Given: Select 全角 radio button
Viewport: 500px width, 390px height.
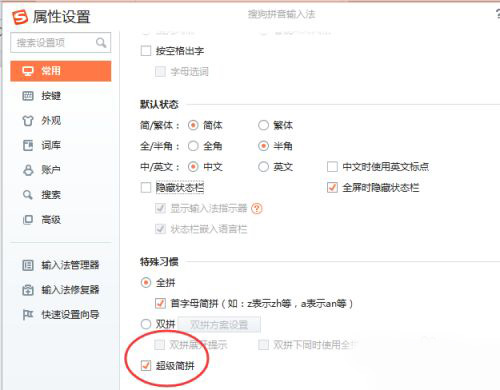Looking at the screenshot, I should click(193, 146).
